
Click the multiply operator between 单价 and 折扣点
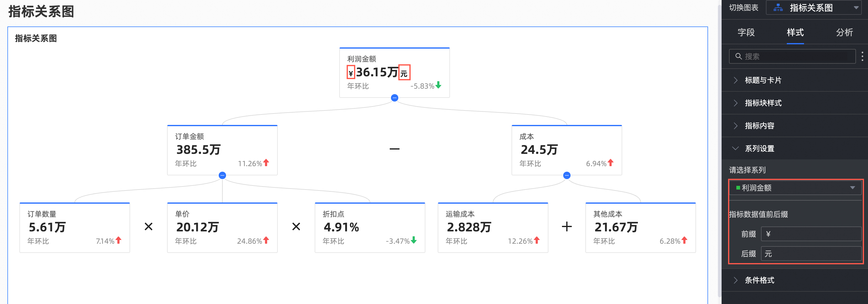pyautogui.click(x=296, y=226)
